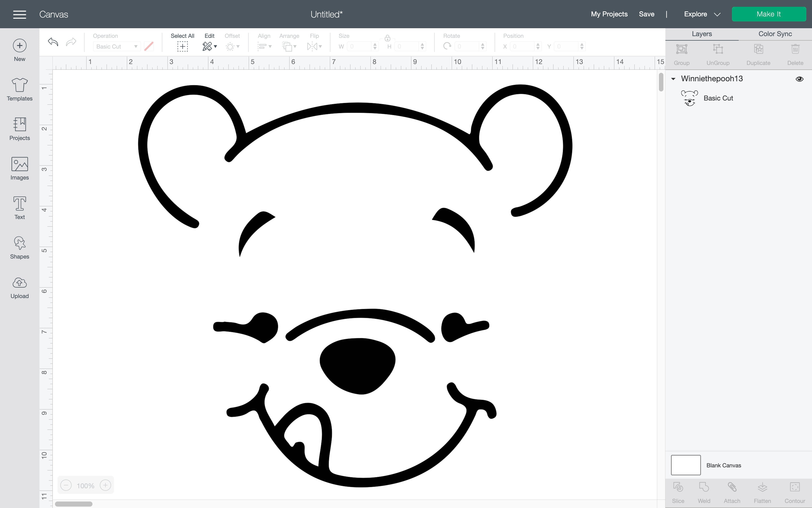Click the Flatten tool
This screenshot has height=508, width=812.
[x=762, y=492]
